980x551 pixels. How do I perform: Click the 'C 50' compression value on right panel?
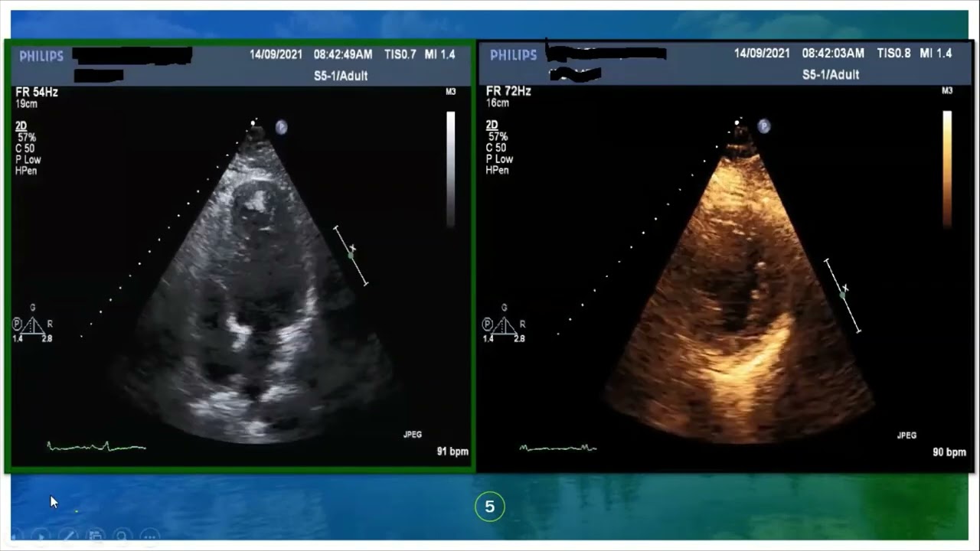pos(496,148)
